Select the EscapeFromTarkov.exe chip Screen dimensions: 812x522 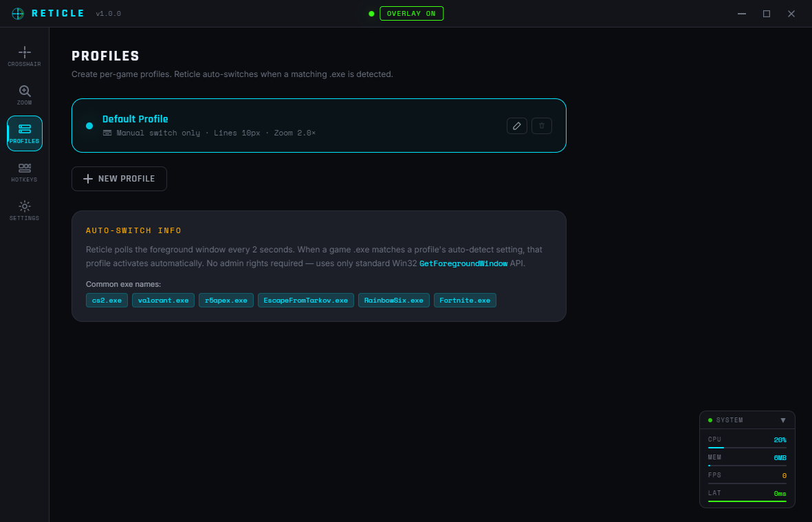click(x=305, y=301)
